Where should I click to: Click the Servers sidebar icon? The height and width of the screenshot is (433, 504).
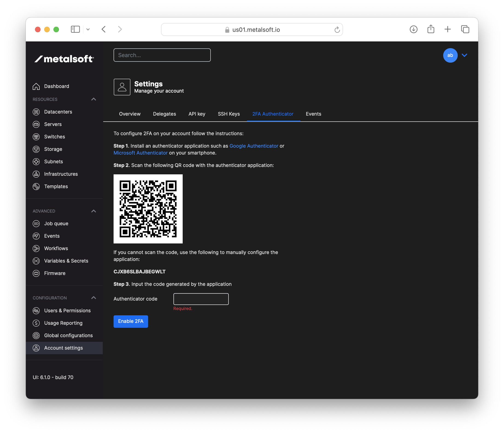coord(36,124)
